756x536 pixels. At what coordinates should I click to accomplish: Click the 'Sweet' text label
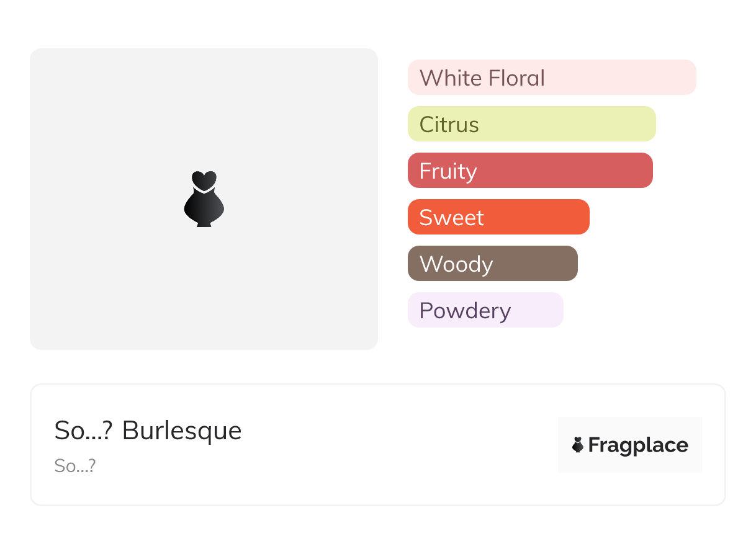(x=451, y=218)
